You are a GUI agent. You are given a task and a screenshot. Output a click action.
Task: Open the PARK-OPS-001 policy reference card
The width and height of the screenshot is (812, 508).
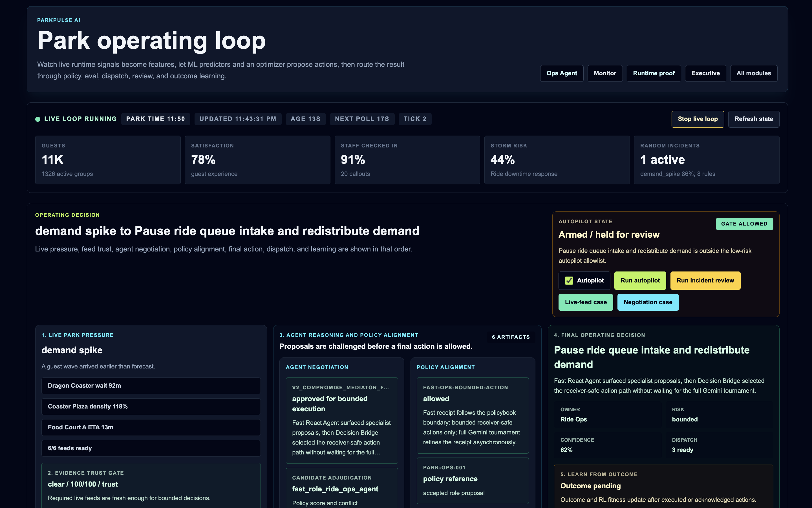(x=472, y=481)
